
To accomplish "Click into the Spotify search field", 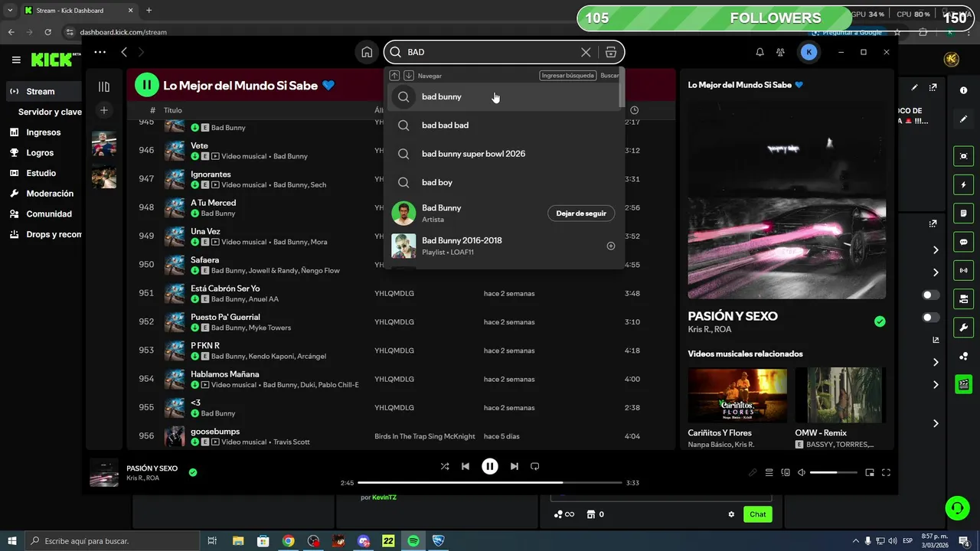I will [x=490, y=52].
